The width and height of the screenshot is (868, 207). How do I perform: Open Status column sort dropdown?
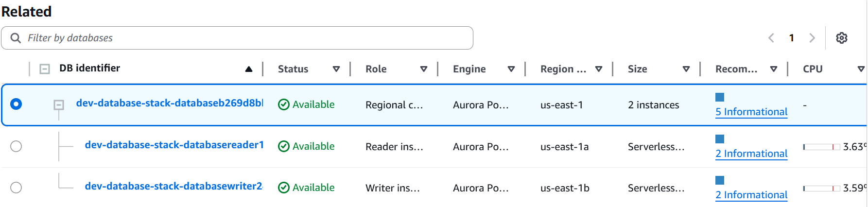(x=336, y=69)
